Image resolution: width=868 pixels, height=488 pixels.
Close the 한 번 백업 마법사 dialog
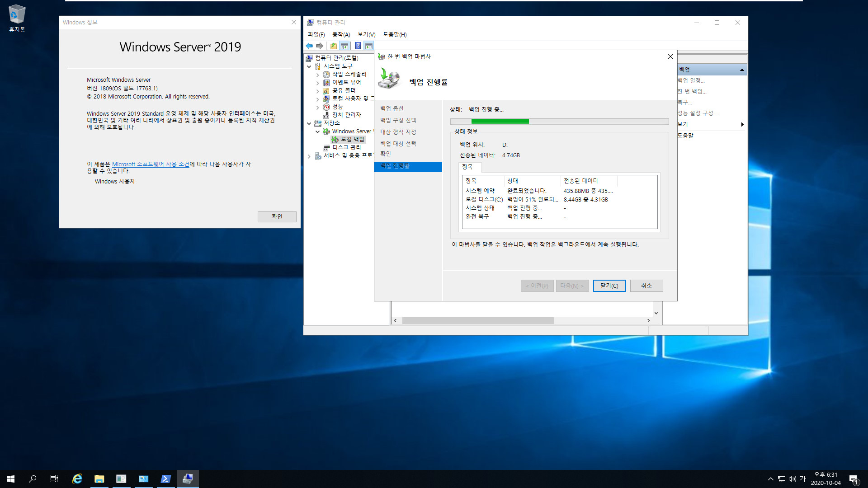[x=670, y=56]
